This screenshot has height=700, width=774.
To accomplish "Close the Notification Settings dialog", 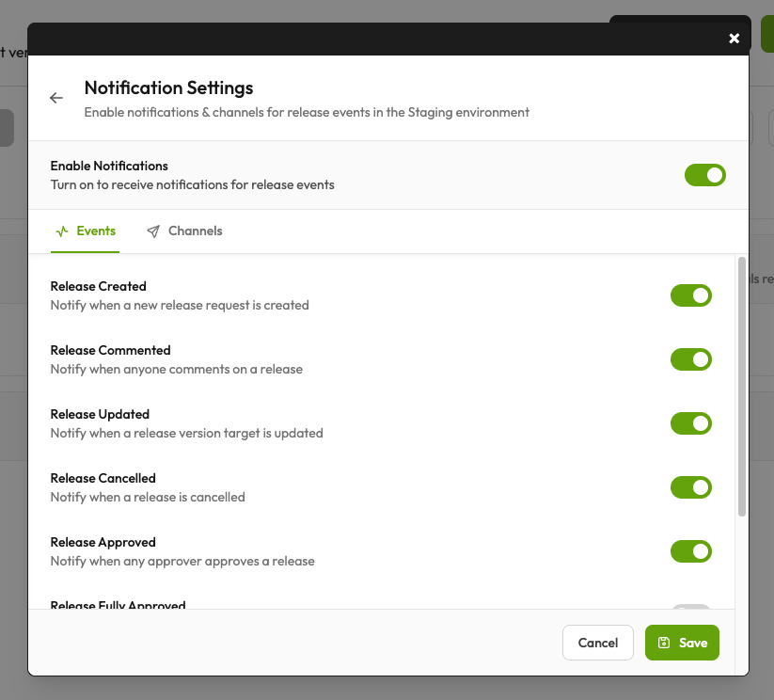I will pyautogui.click(x=734, y=39).
